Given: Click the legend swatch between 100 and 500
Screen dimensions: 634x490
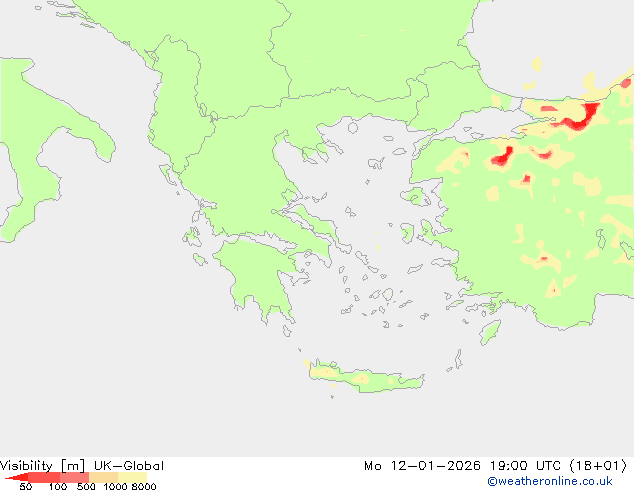Looking at the screenshot, I should coord(74,477).
